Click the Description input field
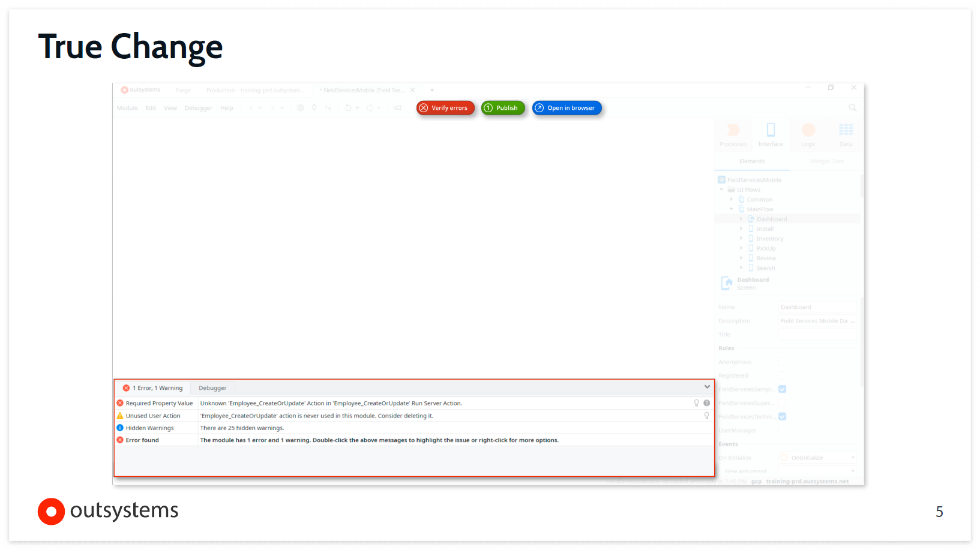The height and width of the screenshot is (550, 980). click(x=817, y=321)
